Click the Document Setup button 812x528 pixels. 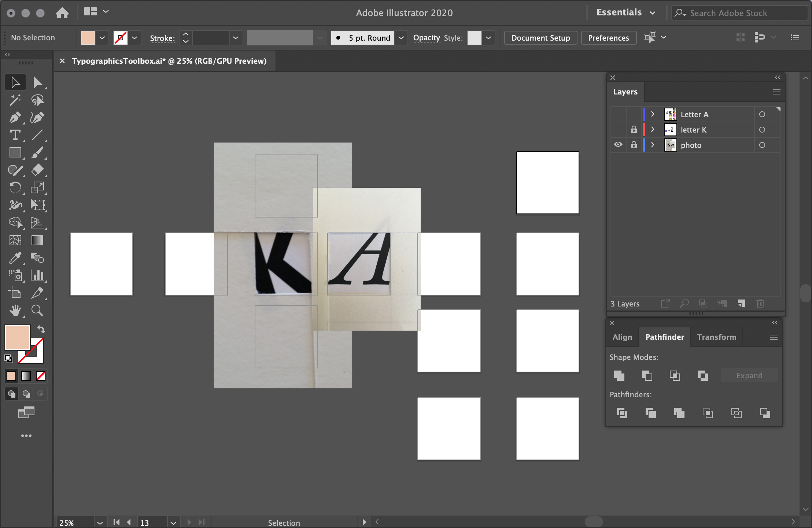540,38
